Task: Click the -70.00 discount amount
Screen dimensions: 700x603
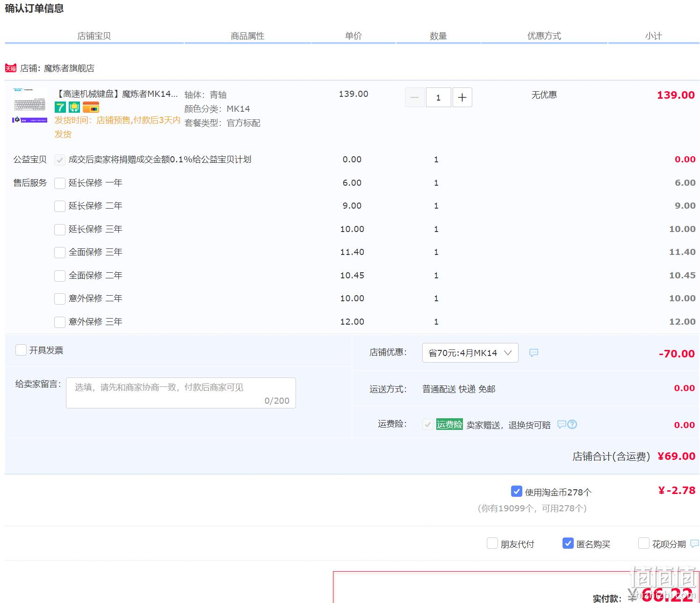Action: [x=677, y=354]
